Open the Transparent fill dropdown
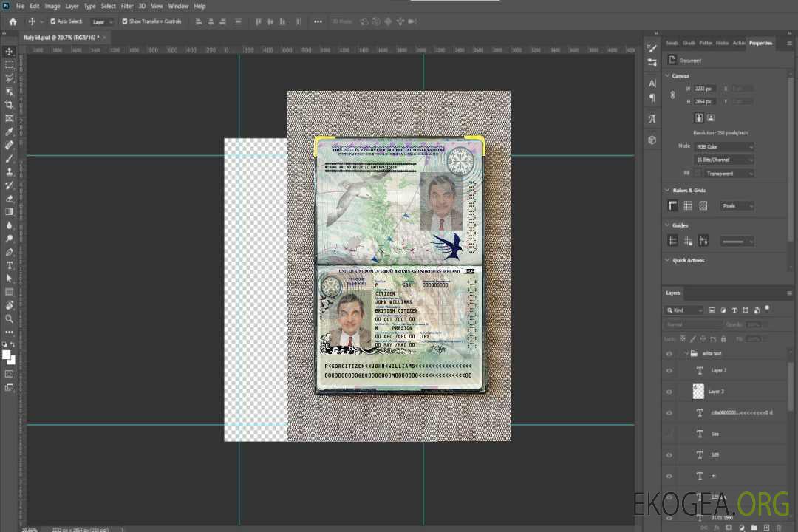Viewport: 798px width, 532px height. pos(729,174)
